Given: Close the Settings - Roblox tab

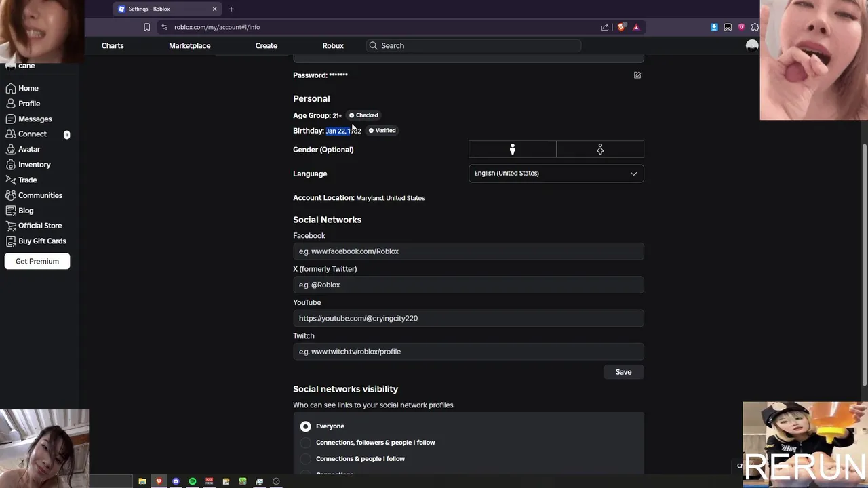Looking at the screenshot, I should pyautogui.click(x=215, y=9).
